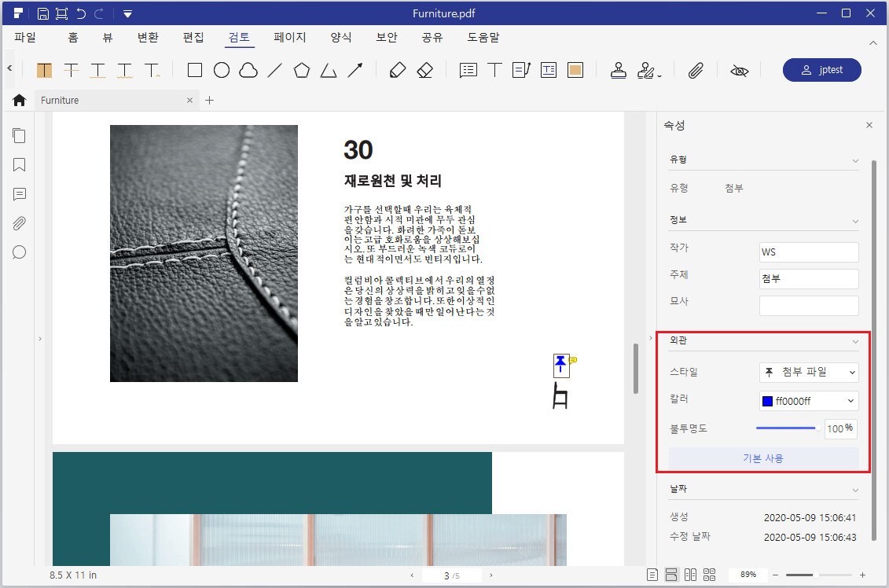The height and width of the screenshot is (588, 889).
Task: Edit the 작가 author field
Action: click(809, 252)
